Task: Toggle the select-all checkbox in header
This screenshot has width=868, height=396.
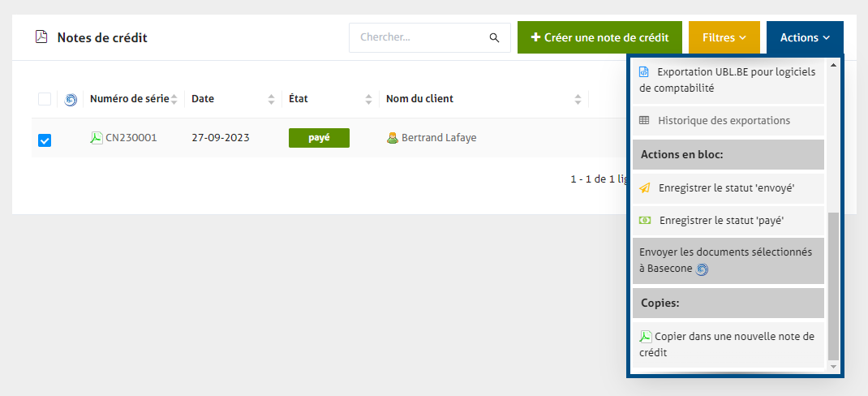Action: pyautogui.click(x=45, y=100)
